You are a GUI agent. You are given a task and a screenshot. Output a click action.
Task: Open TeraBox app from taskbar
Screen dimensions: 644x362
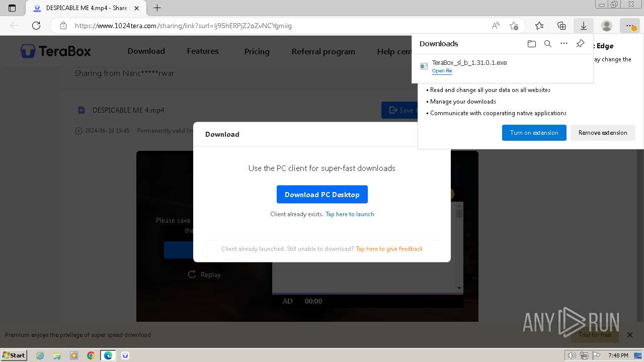click(x=125, y=355)
